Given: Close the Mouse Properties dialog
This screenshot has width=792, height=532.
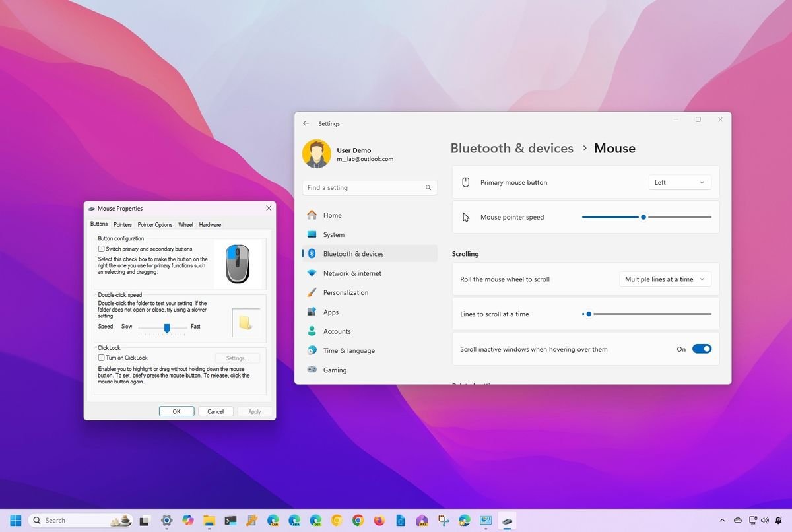Looking at the screenshot, I should tap(269, 208).
